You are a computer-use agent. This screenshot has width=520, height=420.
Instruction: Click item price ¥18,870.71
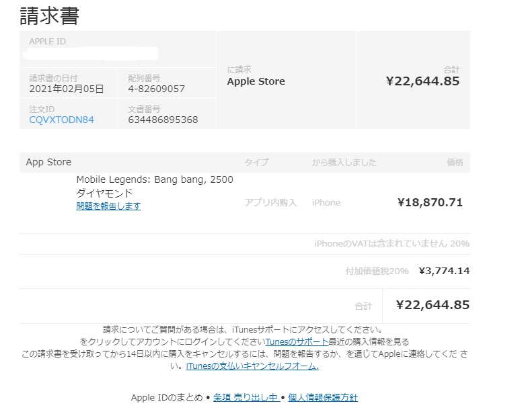[x=430, y=202]
